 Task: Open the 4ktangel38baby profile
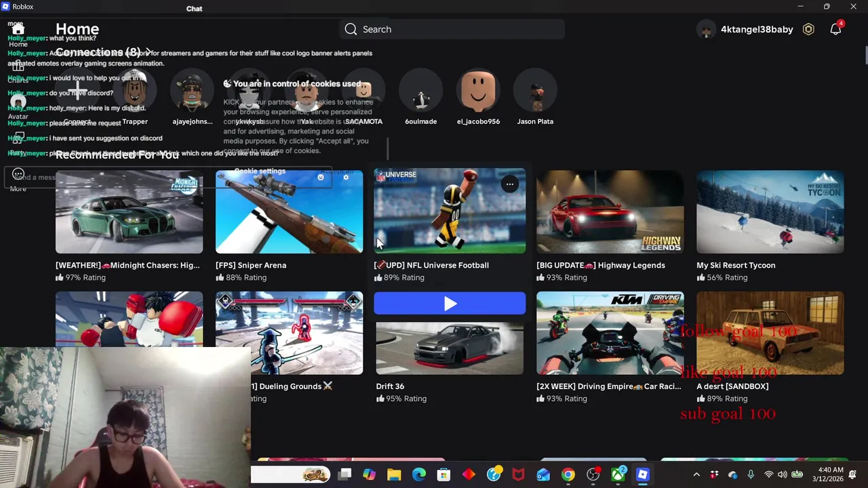click(745, 29)
